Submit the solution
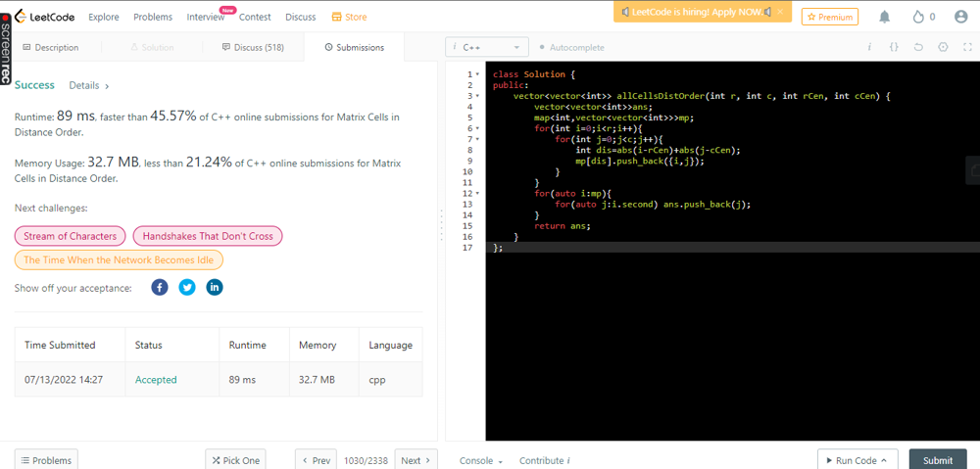980x469 pixels. coord(938,460)
